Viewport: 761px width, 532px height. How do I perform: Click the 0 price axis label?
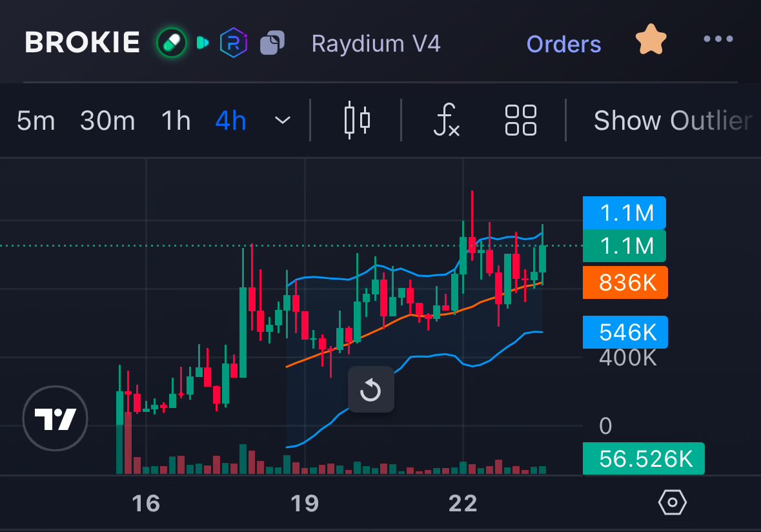605,426
